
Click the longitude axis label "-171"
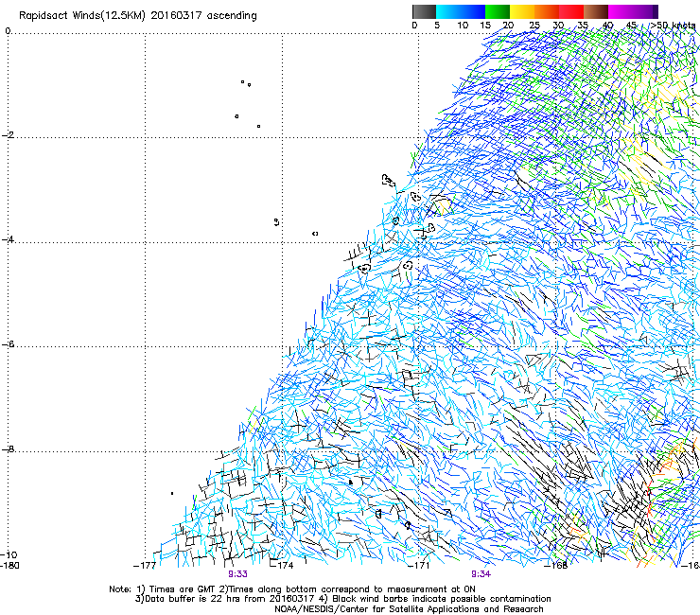tap(419, 566)
